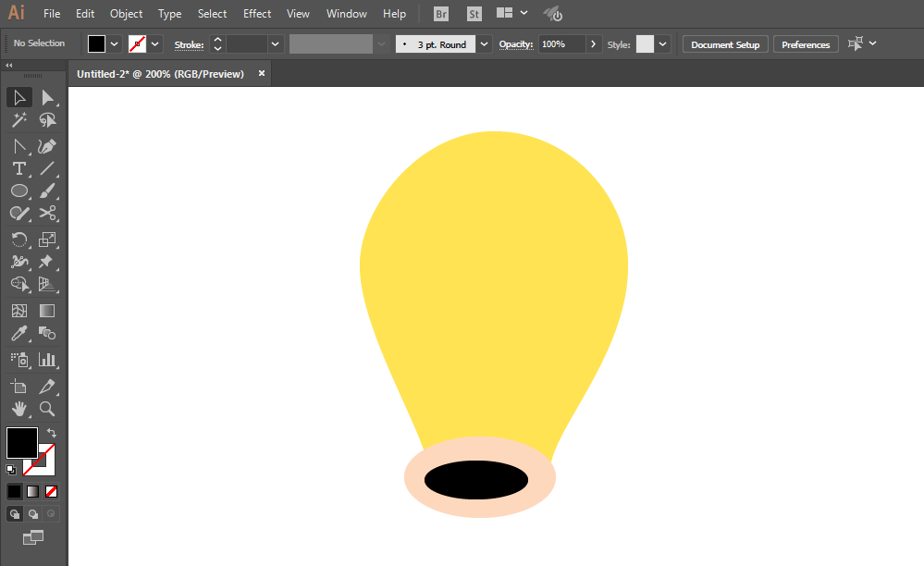Select the Gradient tool
Viewport: 924px width, 566px height.
tap(47, 311)
